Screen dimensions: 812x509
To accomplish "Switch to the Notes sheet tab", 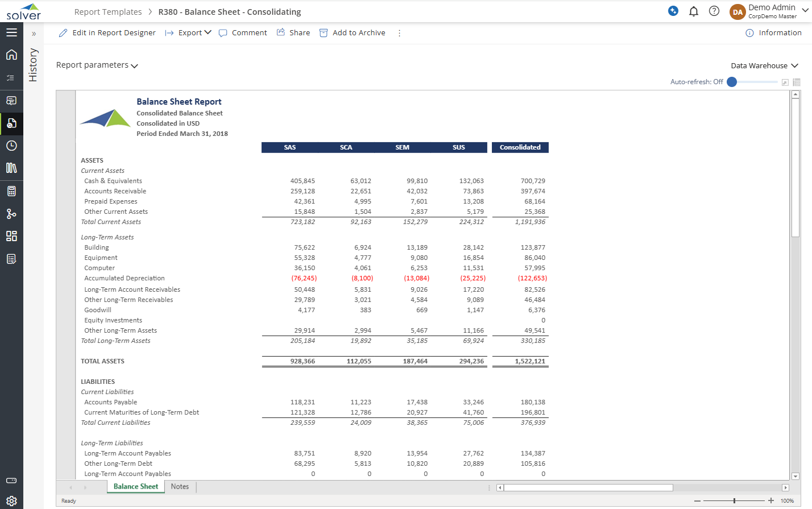I will pyautogui.click(x=180, y=487).
